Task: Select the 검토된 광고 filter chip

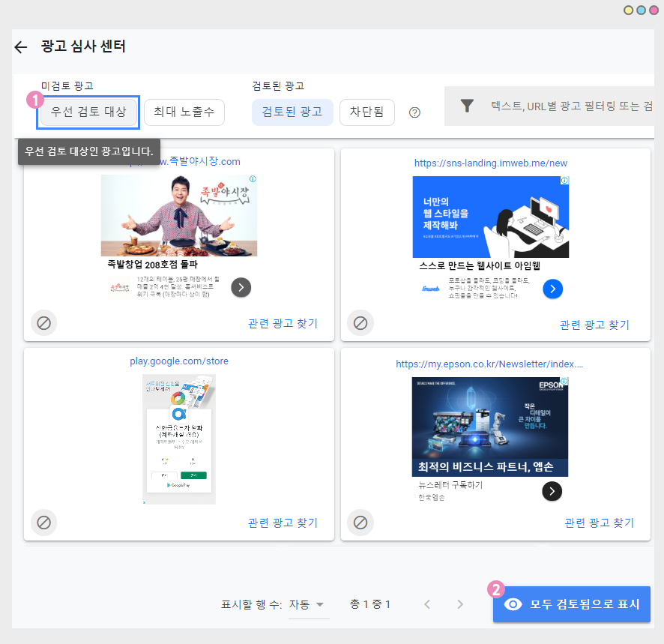Action: (x=292, y=112)
